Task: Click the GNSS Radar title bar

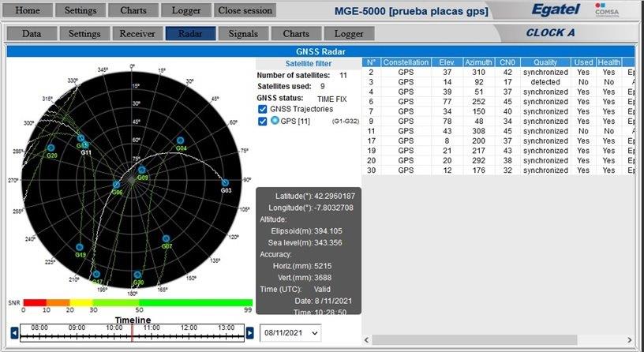Action: point(320,52)
